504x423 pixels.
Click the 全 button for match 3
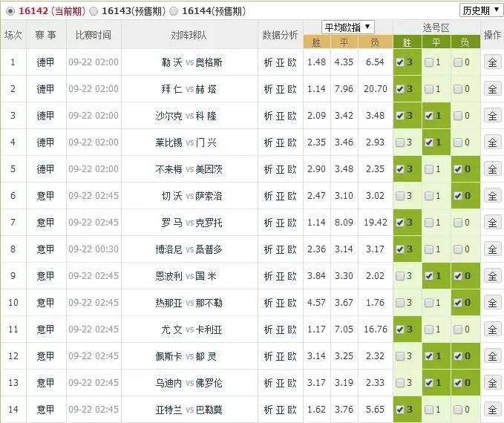coord(492,116)
